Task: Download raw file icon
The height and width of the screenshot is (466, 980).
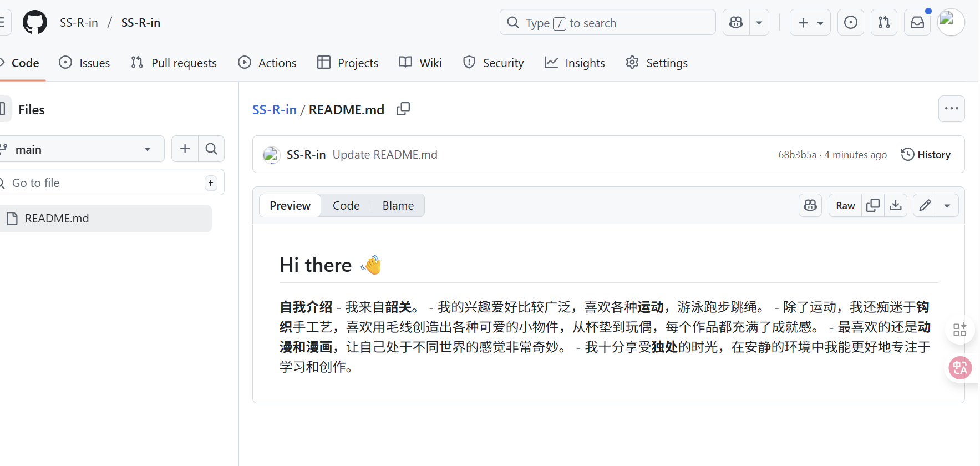Action: pos(896,205)
